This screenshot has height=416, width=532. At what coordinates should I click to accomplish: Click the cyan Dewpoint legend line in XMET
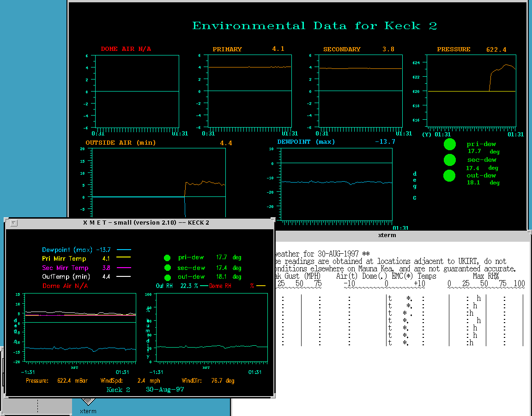(x=124, y=250)
